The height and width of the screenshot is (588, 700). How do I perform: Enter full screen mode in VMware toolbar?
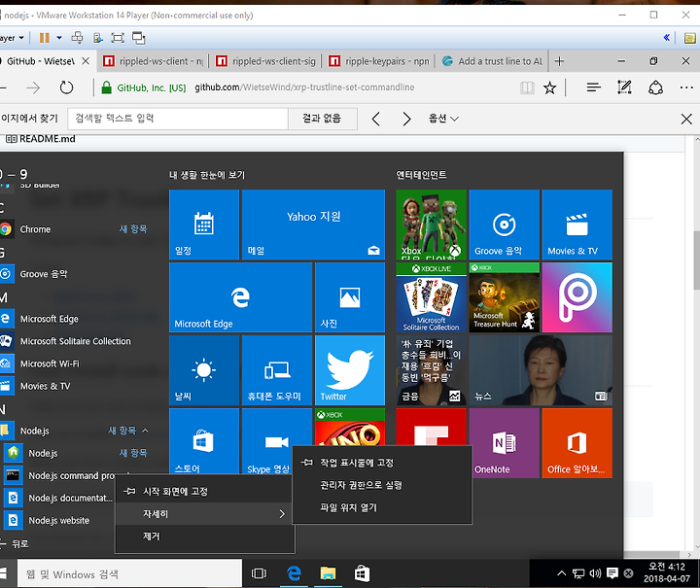(x=118, y=38)
